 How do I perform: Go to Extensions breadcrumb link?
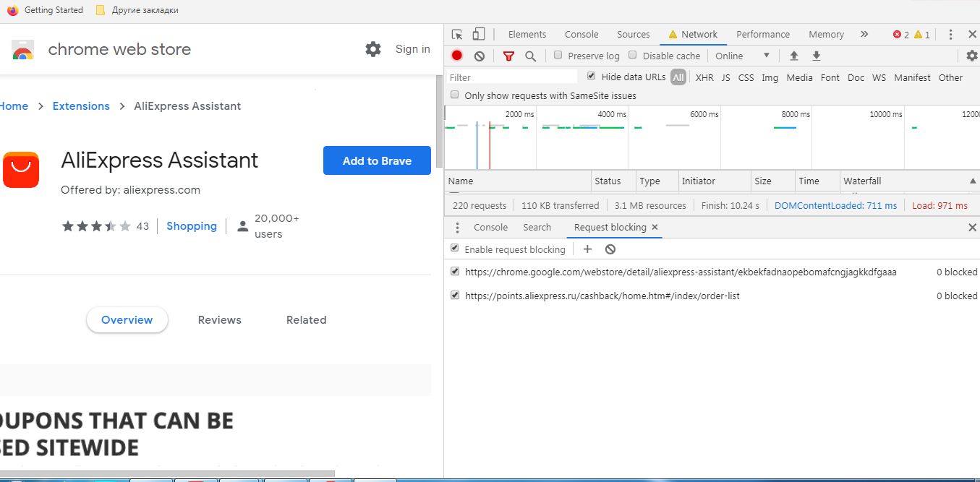coord(81,106)
